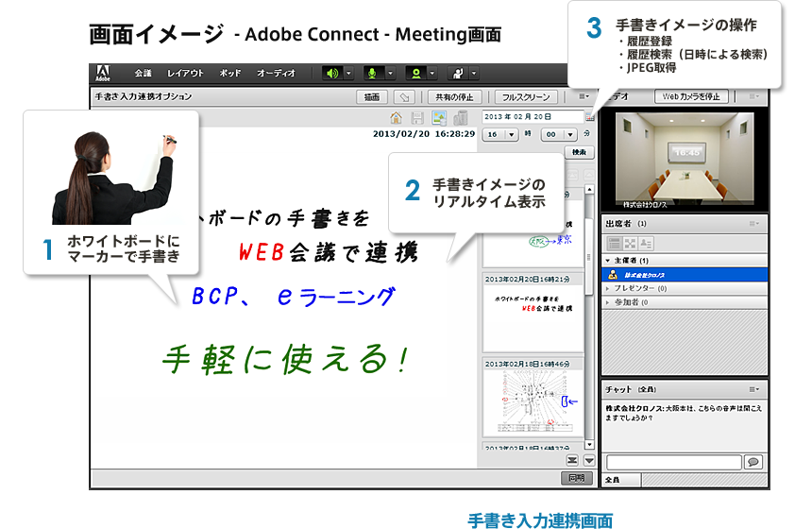
Task: Click the raise hand status icon
Action: tap(458, 74)
